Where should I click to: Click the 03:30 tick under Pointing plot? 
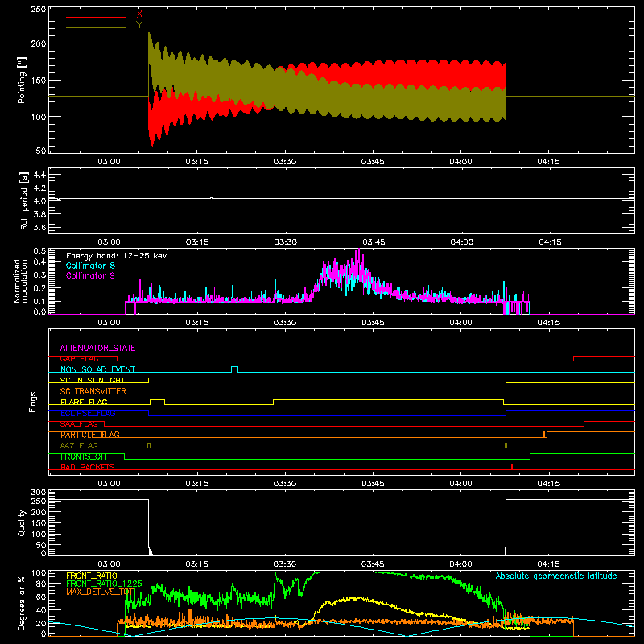click(x=285, y=162)
